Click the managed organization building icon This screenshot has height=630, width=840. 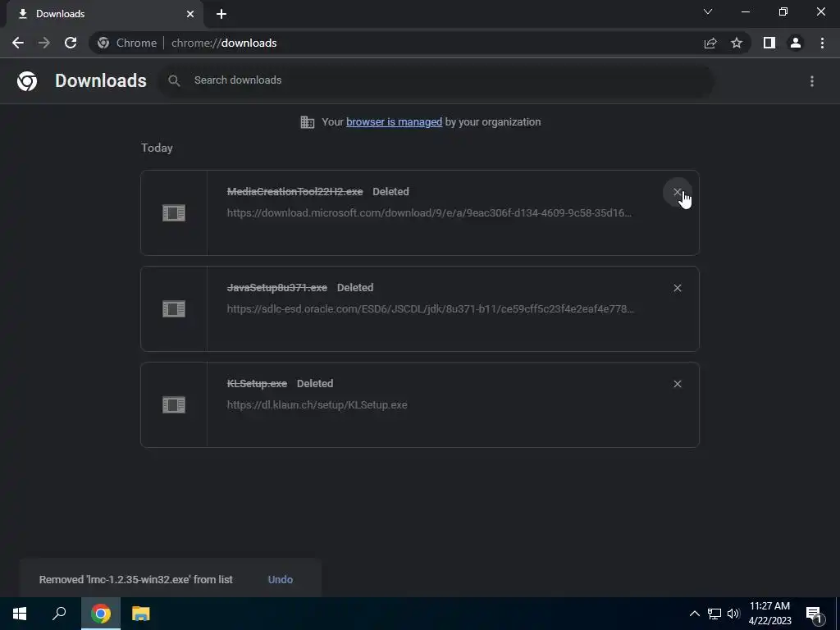308,122
